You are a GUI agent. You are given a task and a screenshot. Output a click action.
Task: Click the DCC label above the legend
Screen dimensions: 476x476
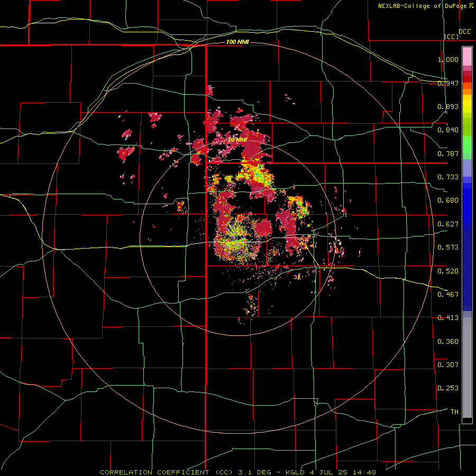click(464, 32)
